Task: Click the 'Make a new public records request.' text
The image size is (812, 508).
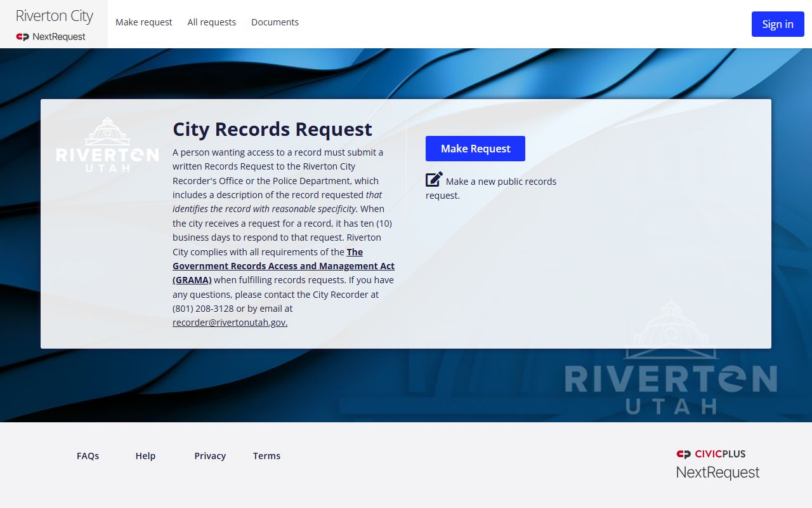Action: 491,189
